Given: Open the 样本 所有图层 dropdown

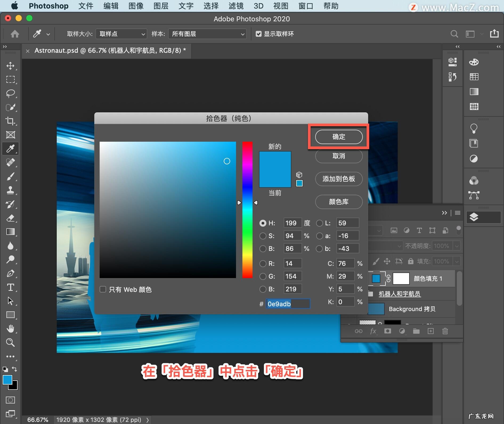Looking at the screenshot, I should 207,34.
